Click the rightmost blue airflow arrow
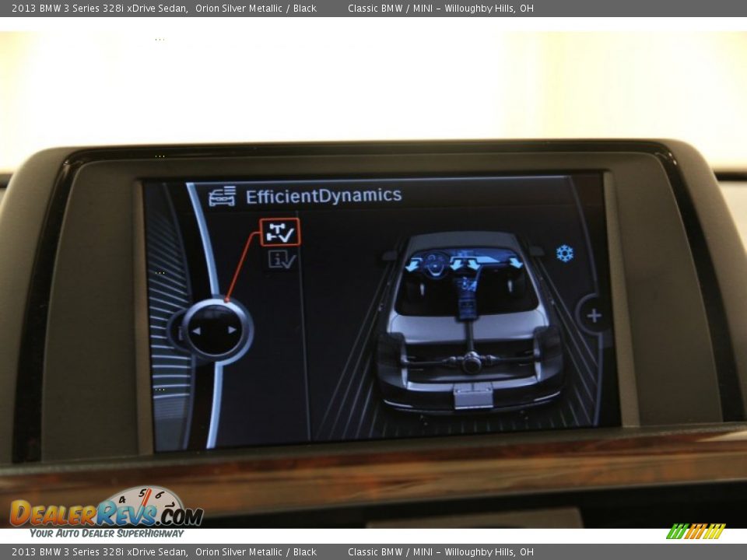This screenshot has height=560, width=747. click(x=516, y=263)
